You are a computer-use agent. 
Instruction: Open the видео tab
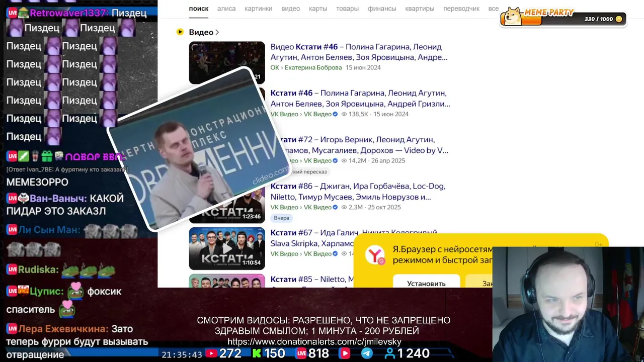(x=290, y=9)
